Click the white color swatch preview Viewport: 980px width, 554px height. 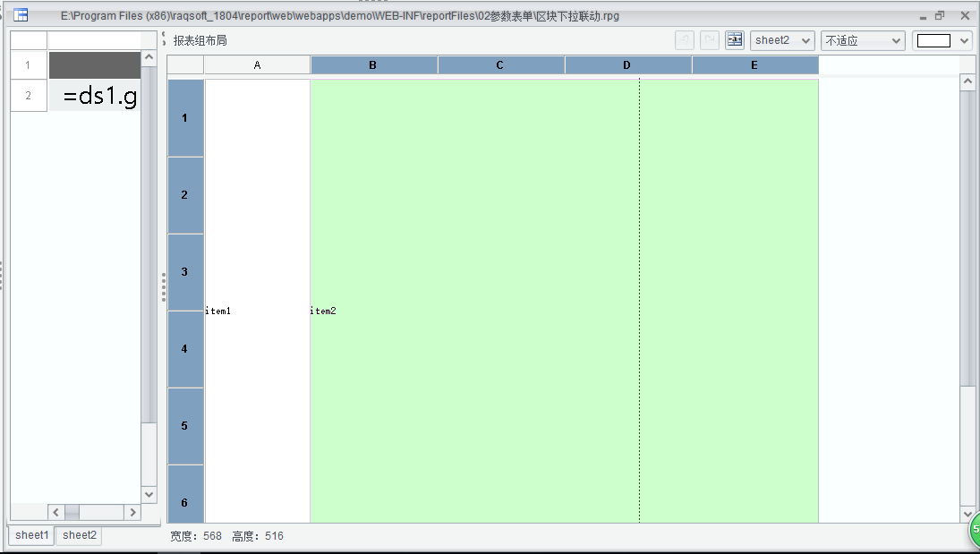coord(933,40)
